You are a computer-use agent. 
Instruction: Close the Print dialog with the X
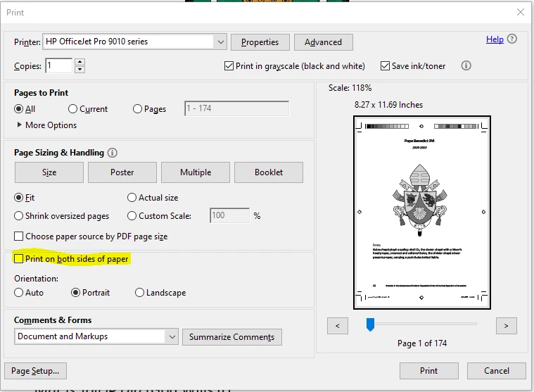pos(521,12)
